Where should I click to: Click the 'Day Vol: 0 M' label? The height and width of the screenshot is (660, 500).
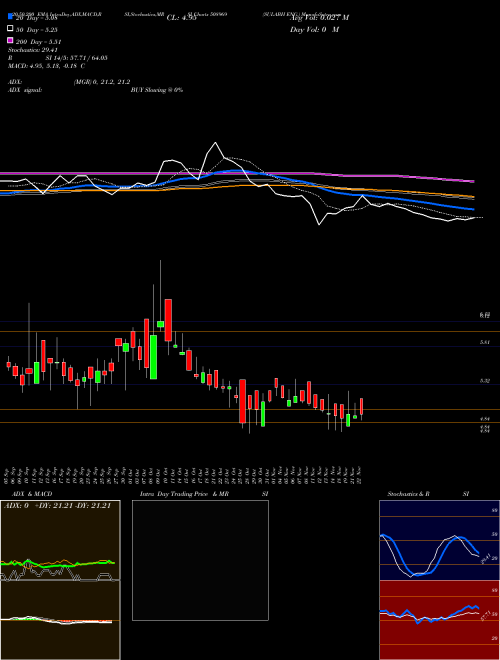pyautogui.click(x=314, y=29)
